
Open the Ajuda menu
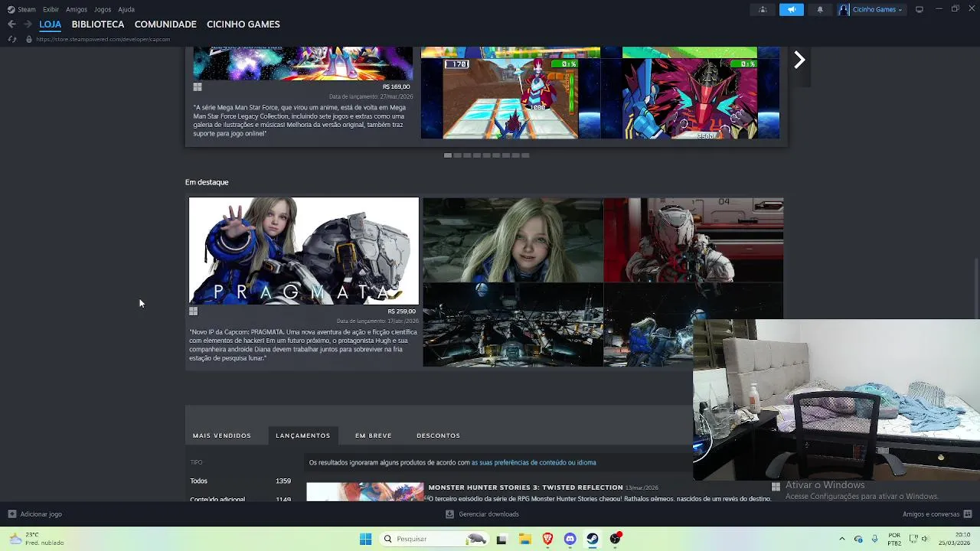(126, 9)
